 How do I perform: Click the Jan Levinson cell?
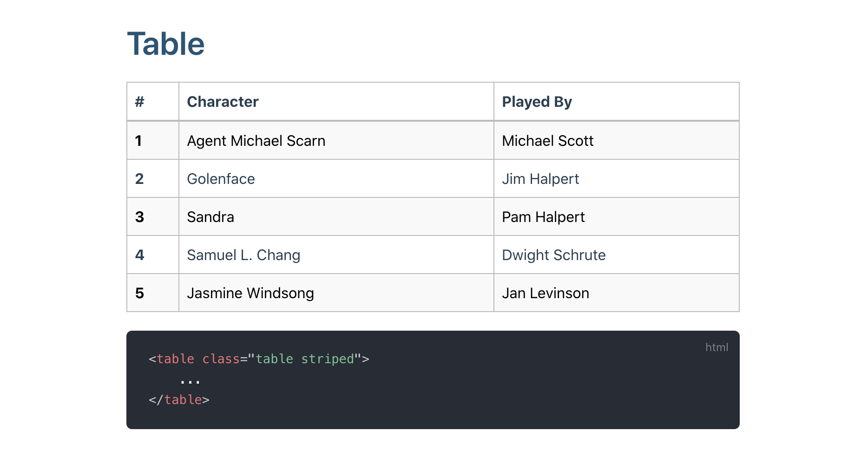click(x=545, y=293)
